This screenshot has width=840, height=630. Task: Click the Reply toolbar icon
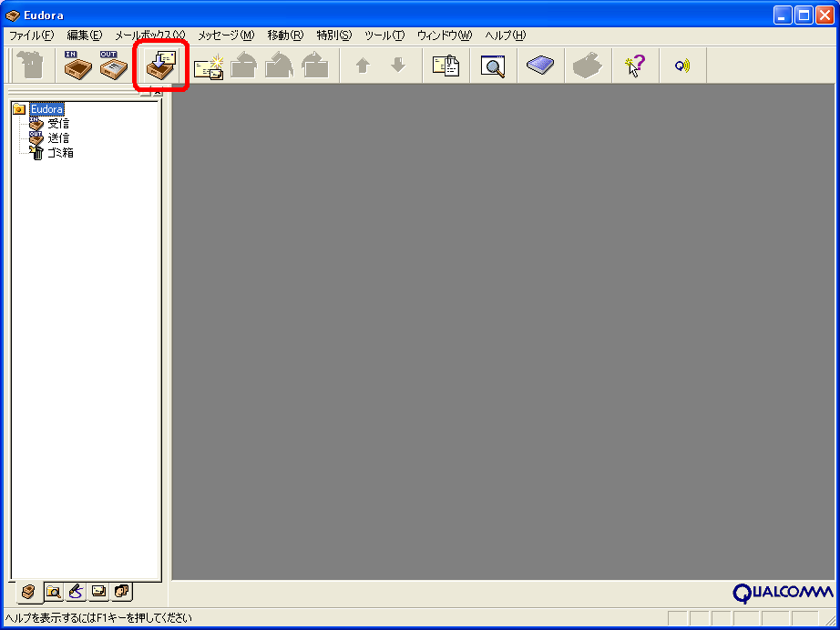[244, 66]
